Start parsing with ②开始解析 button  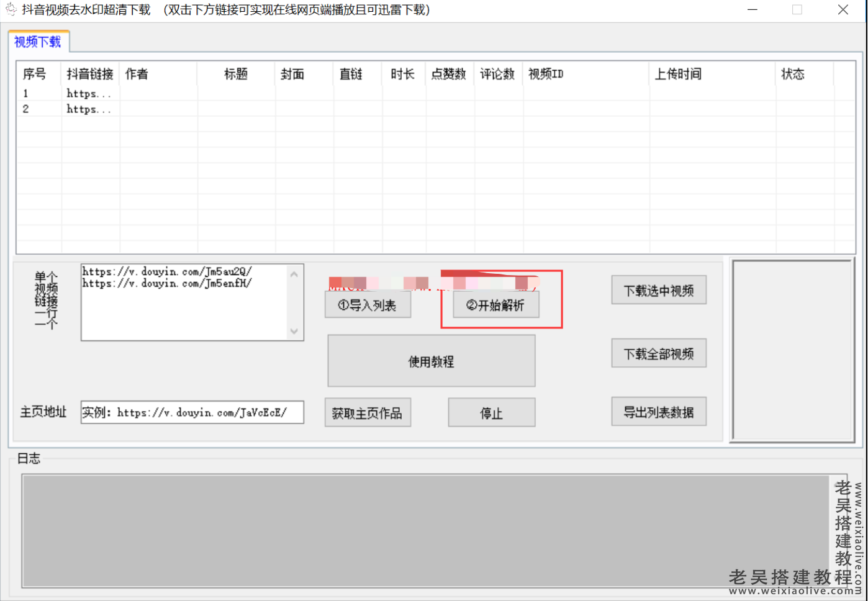[495, 305]
